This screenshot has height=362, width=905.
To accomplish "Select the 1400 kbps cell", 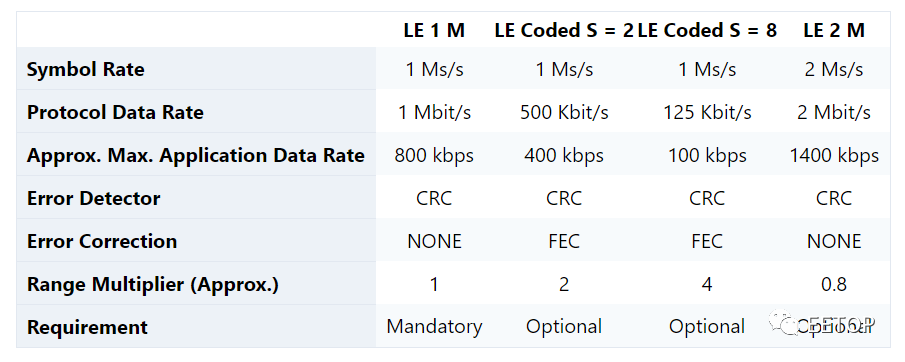I will [834, 155].
